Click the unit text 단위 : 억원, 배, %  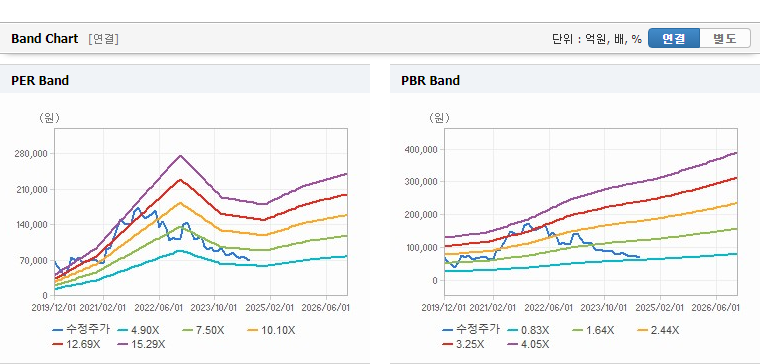(597, 39)
